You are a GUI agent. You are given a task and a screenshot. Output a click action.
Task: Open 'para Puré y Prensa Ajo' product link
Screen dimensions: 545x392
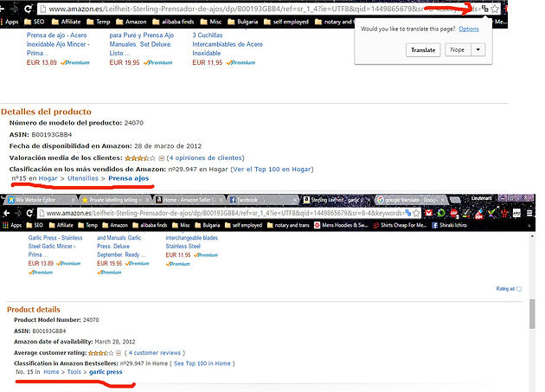coord(142,44)
